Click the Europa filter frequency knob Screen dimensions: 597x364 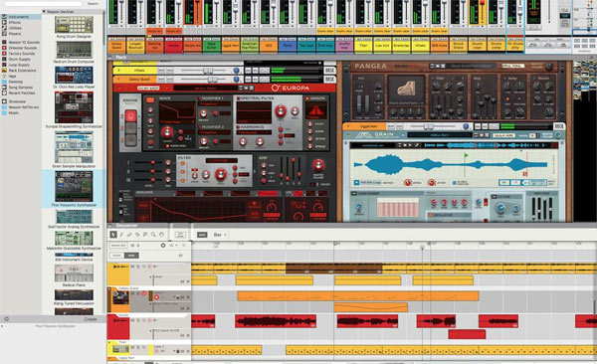(221, 174)
